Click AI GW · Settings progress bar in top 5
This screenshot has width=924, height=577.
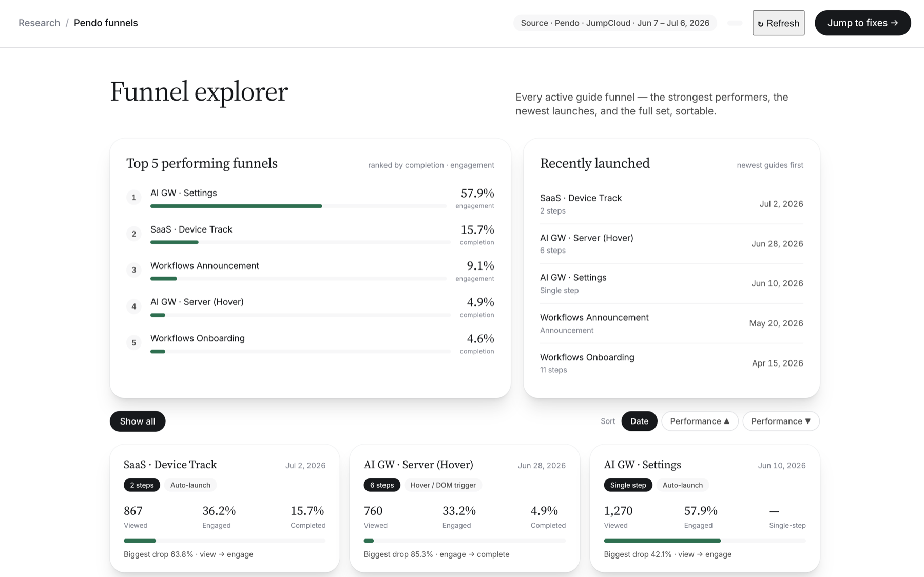[x=298, y=206]
